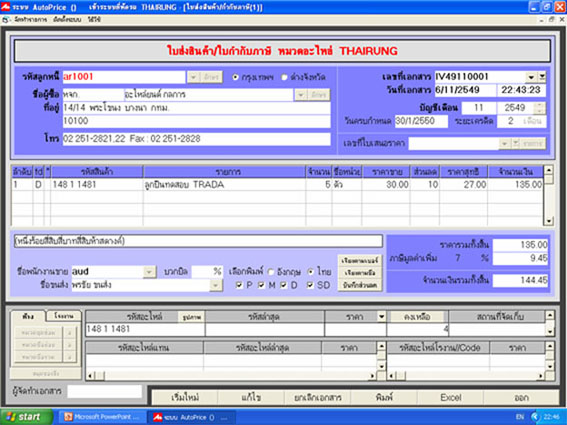This screenshot has height=425, width=567.
Task: Open the ติดตั้งระบบ menu
Action: tap(67, 20)
